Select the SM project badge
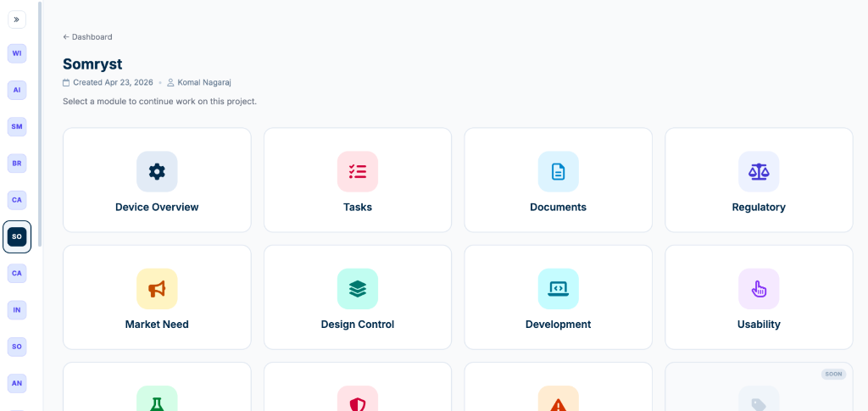868x411 pixels. click(x=17, y=126)
